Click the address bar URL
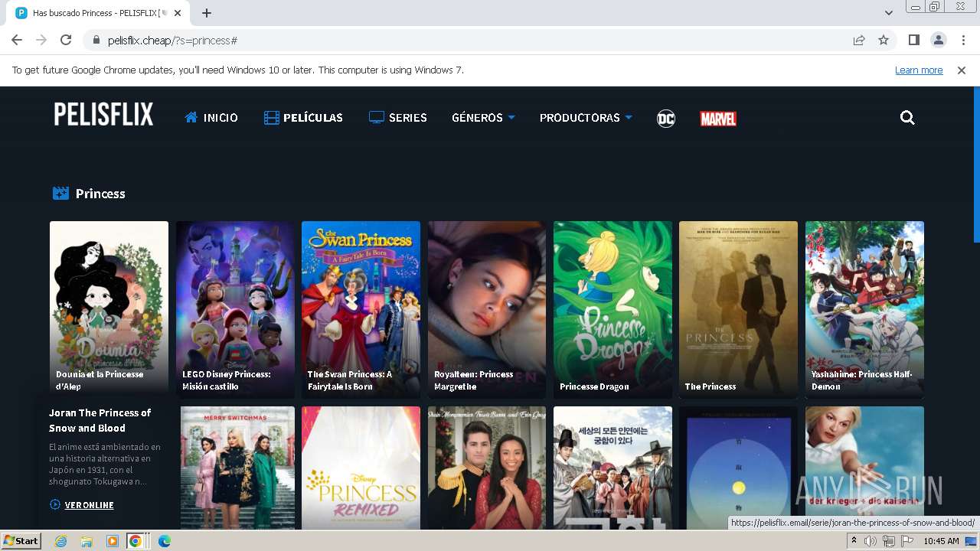This screenshot has width=980, height=551. pos(172,41)
